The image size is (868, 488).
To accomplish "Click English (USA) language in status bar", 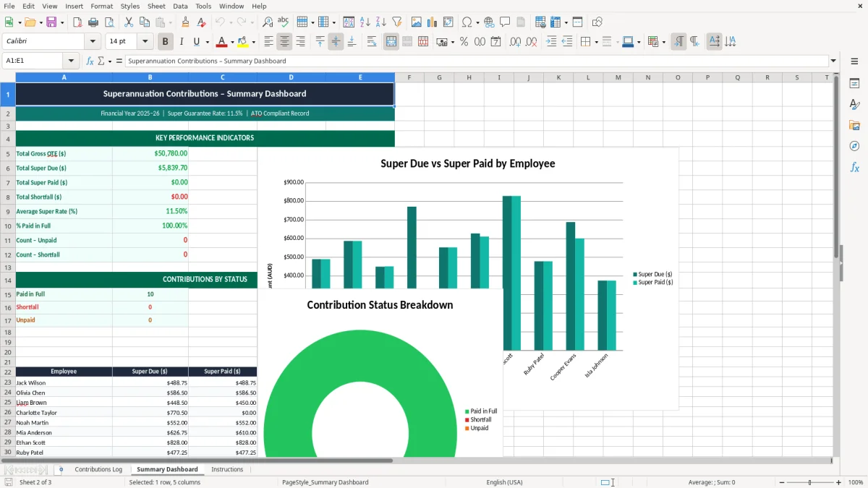I will [x=504, y=482].
